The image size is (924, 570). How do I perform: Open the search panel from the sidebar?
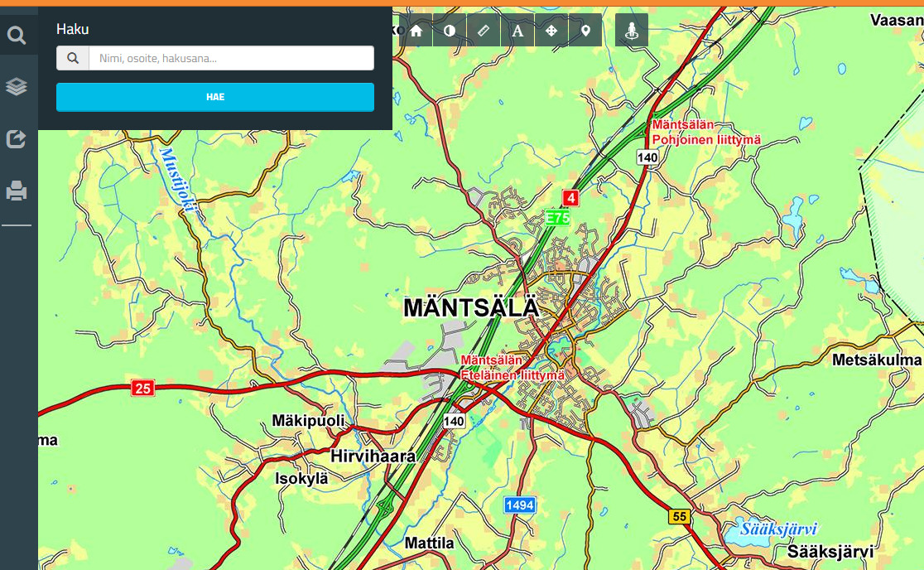pos(17,35)
